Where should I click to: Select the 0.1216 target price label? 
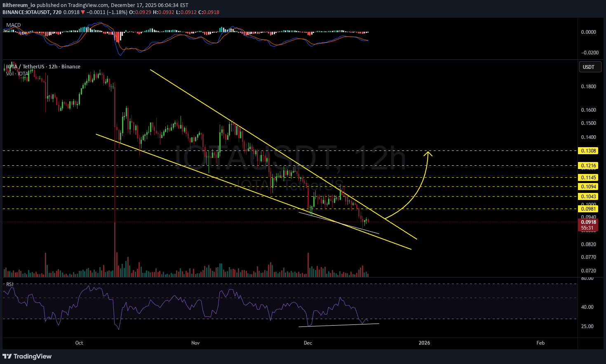coord(588,166)
